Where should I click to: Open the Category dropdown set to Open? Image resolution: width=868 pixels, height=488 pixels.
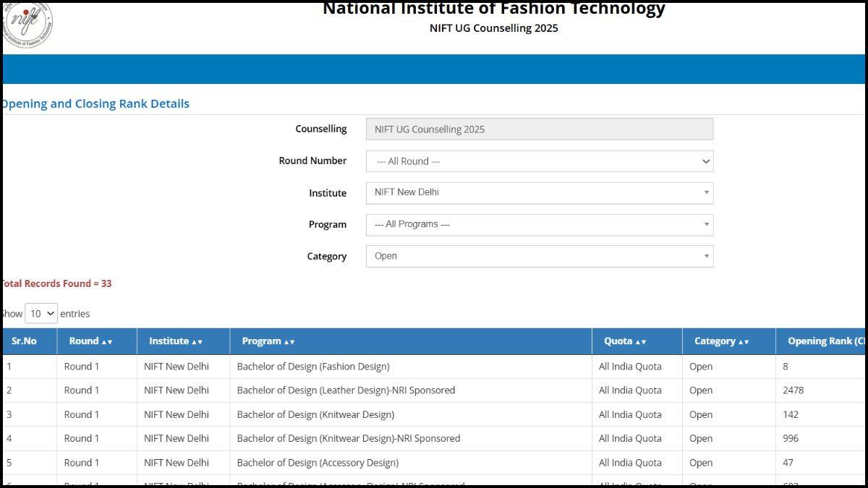coord(539,256)
